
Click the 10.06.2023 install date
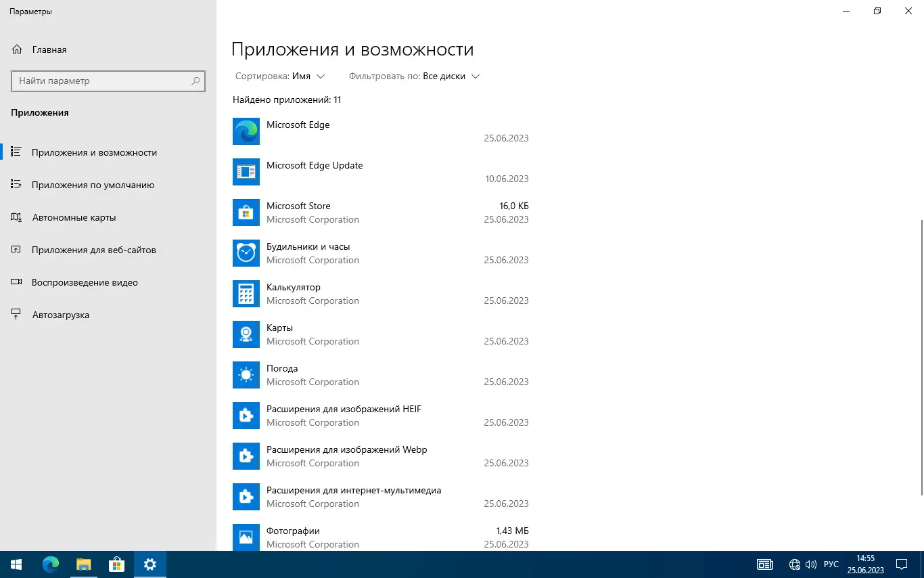(507, 179)
